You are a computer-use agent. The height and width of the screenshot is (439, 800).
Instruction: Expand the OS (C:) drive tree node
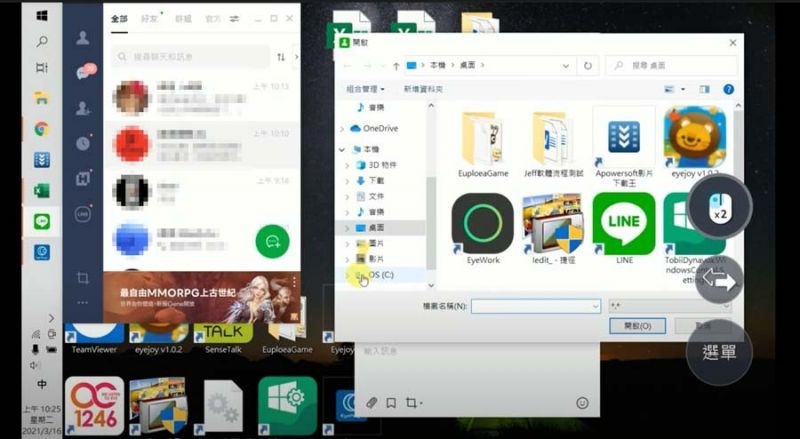(x=347, y=274)
